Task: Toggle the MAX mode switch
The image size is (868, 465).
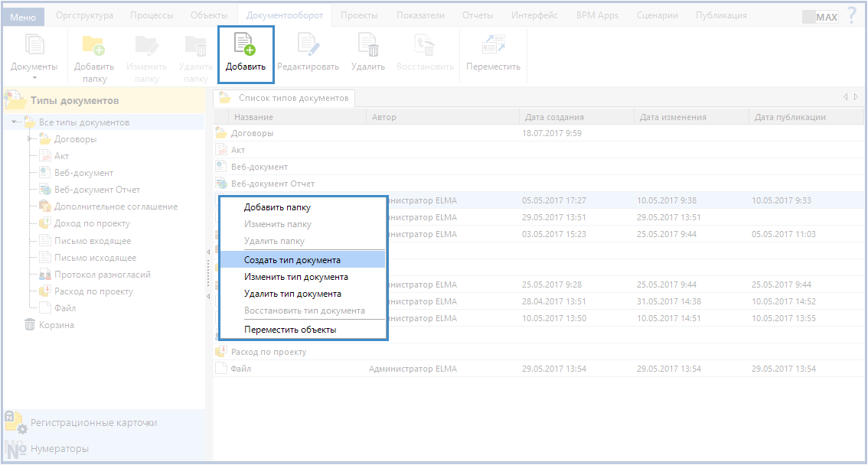Action: click(x=820, y=17)
